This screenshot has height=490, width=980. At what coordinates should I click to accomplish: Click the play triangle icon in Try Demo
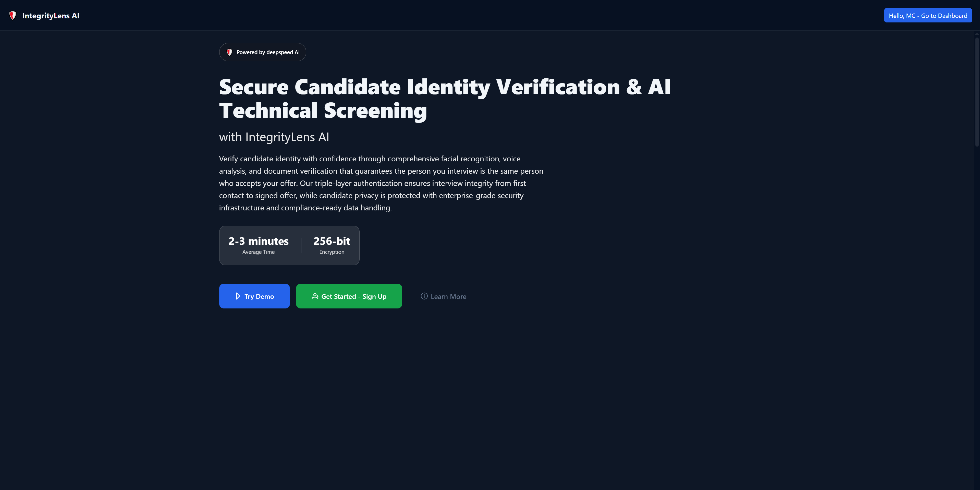pyautogui.click(x=238, y=296)
